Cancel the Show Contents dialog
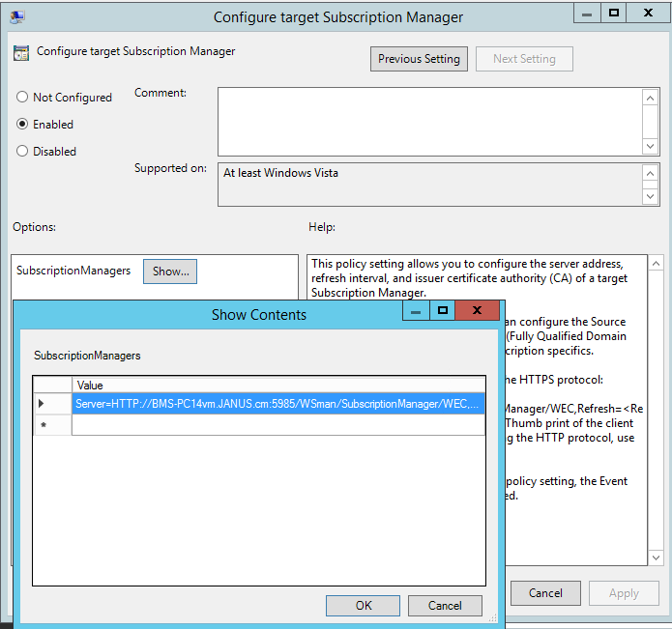The width and height of the screenshot is (672, 629). pyautogui.click(x=445, y=606)
